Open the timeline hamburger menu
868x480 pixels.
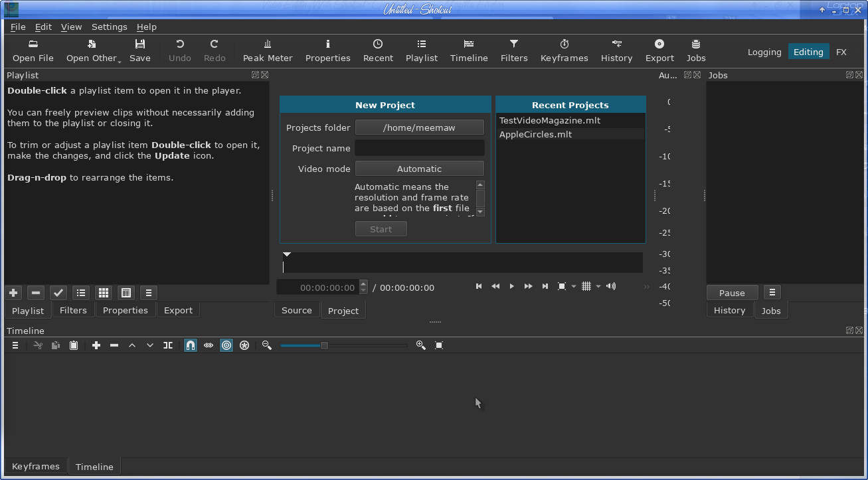click(15, 345)
